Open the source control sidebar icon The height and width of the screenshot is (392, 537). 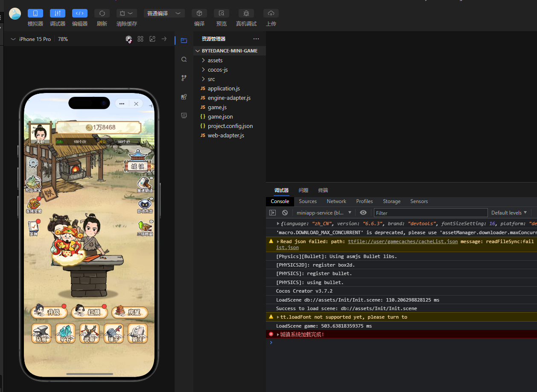coord(184,78)
